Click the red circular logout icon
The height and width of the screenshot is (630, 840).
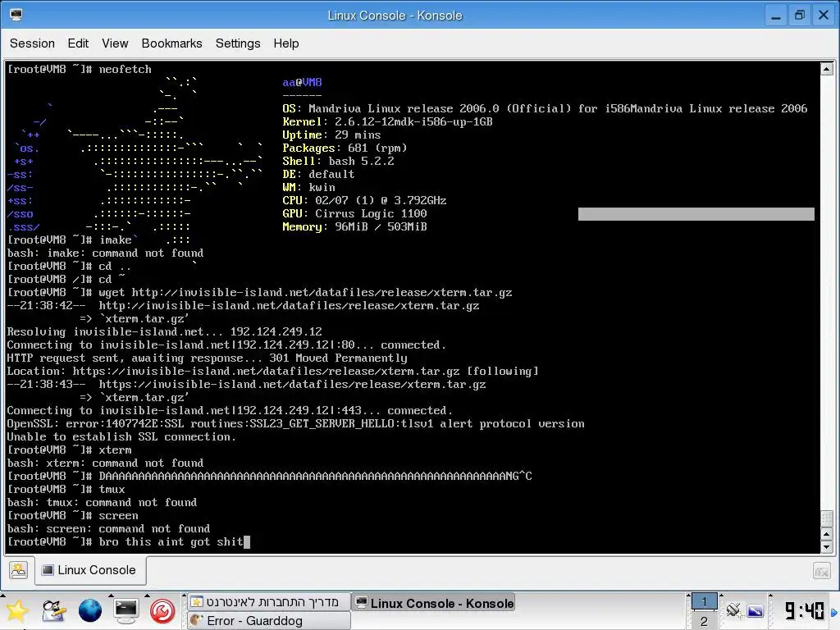pos(162,610)
